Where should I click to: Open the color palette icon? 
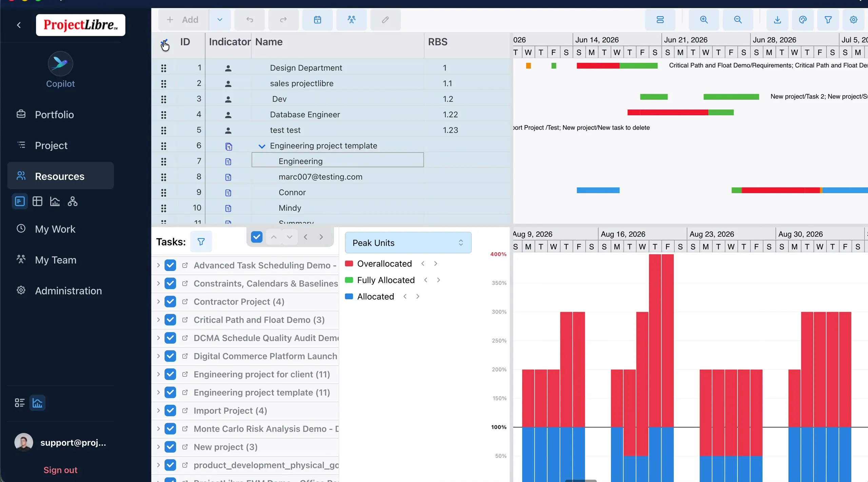click(803, 20)
